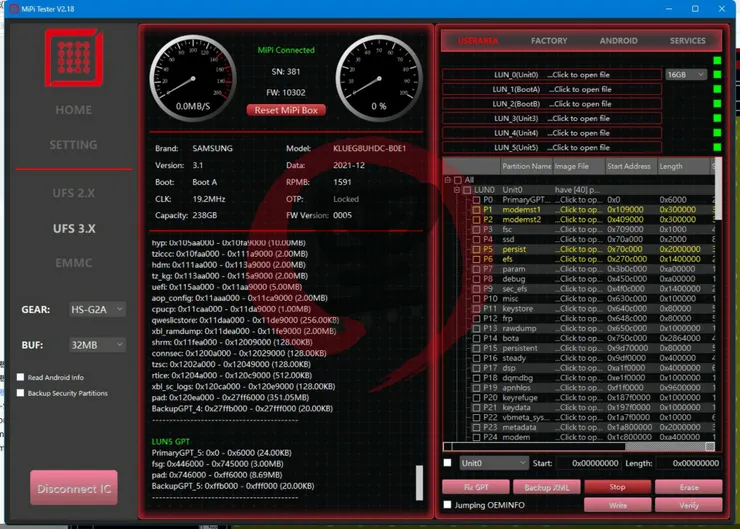Check the P12 frp checkbox

click(x=476, y=319)
